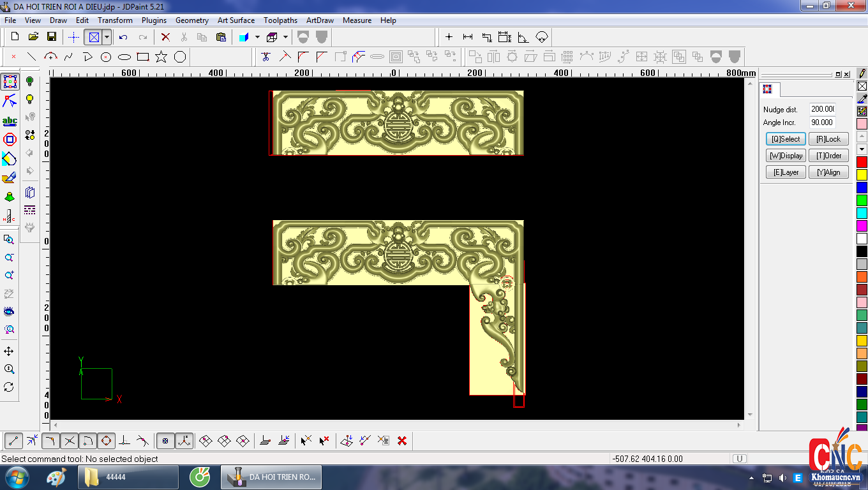Toggle the endpoint snap button
This screenshot has height=490, width=868.
pyautogui.click(x=14, y=440)
